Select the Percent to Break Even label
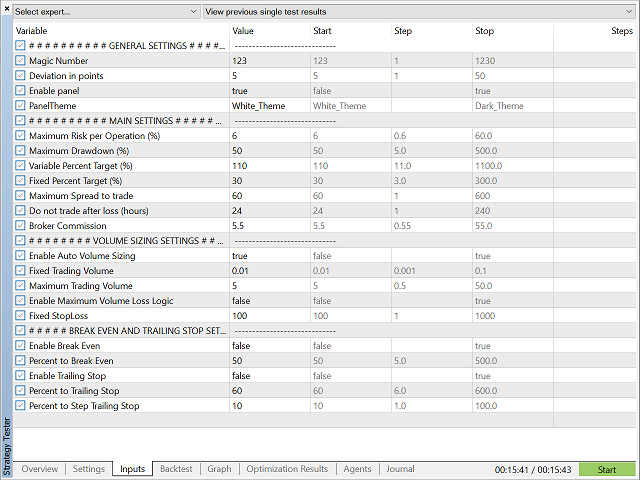 [71, 361]
